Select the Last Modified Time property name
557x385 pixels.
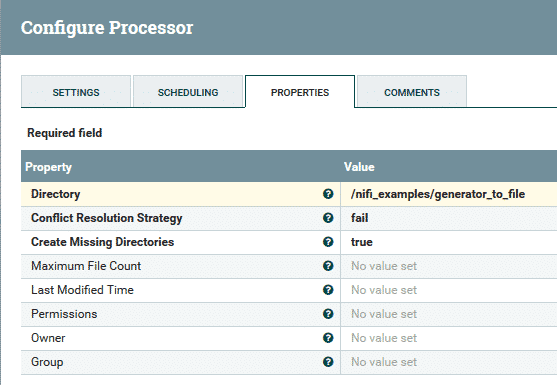tap(82, 290)
